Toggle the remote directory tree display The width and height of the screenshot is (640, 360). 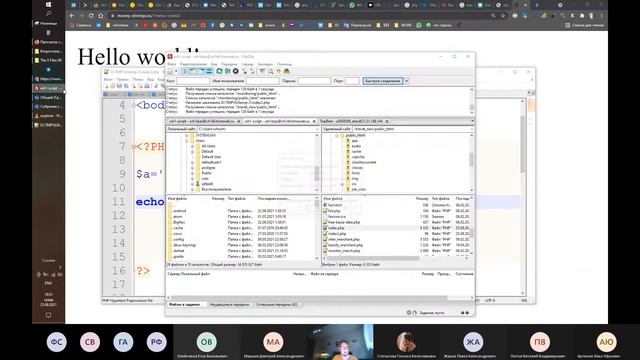201,71
